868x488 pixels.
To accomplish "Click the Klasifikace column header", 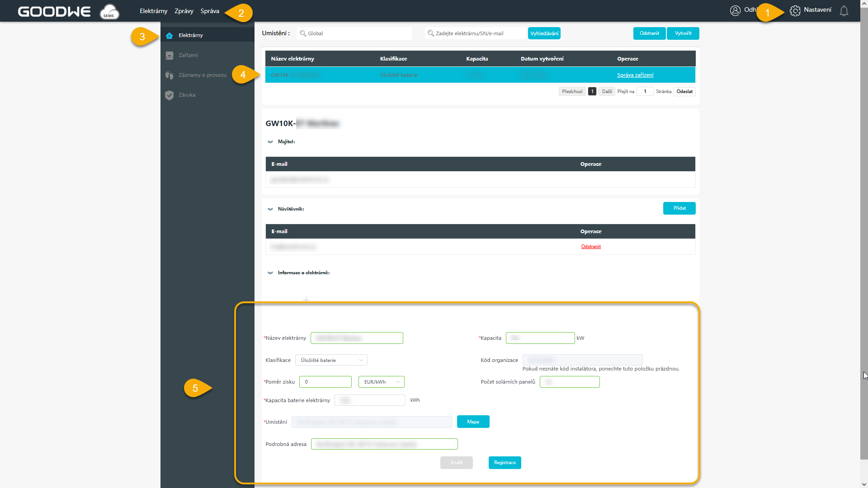I will click(x=393, y=59).
